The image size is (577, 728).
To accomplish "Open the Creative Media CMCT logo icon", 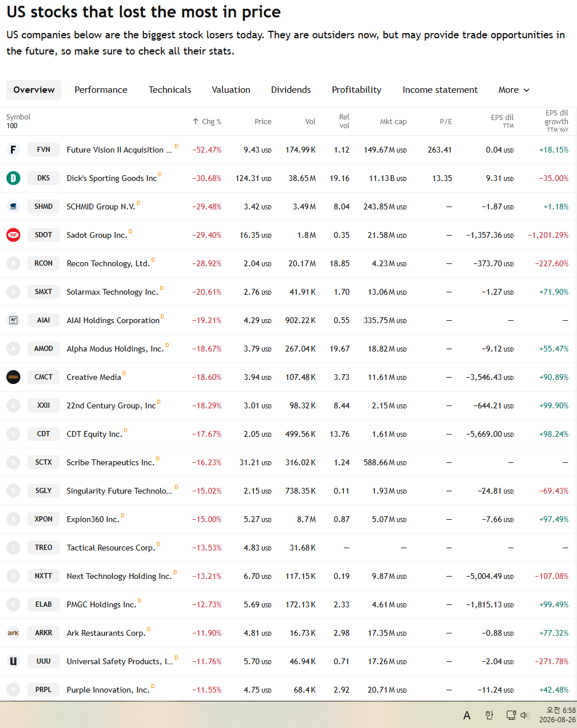I will (x=13, y=377).
